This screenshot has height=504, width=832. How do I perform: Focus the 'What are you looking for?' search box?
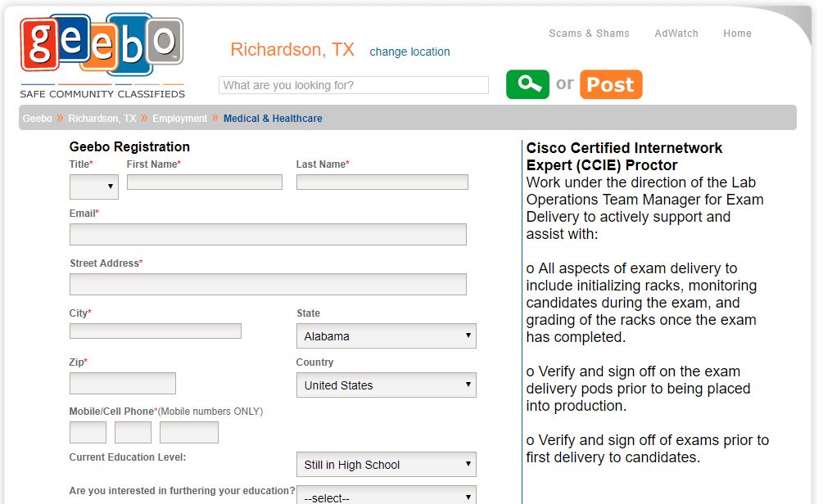354,85
